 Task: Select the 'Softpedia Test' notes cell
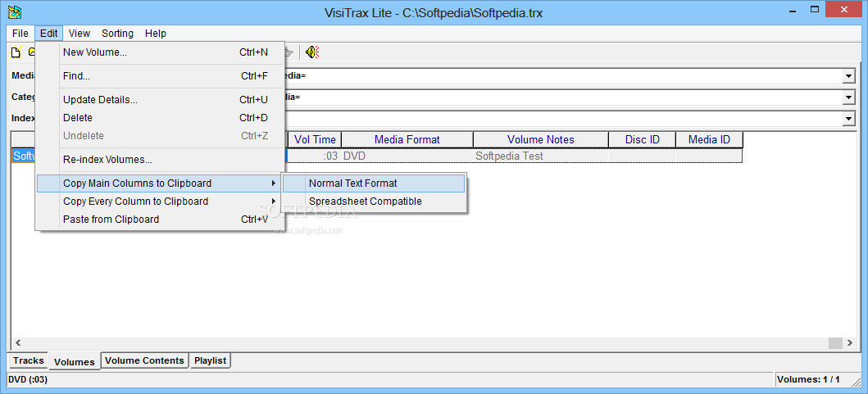[541, 156]
